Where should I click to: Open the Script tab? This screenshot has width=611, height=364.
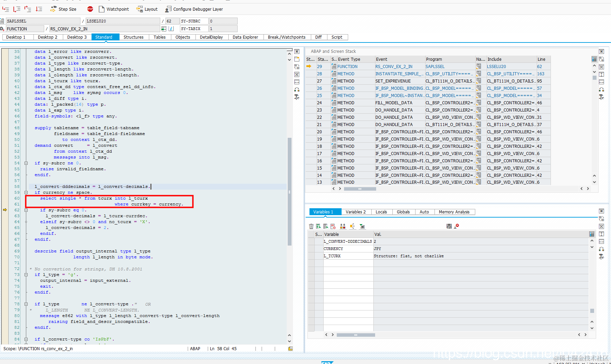tap(337, 37)
